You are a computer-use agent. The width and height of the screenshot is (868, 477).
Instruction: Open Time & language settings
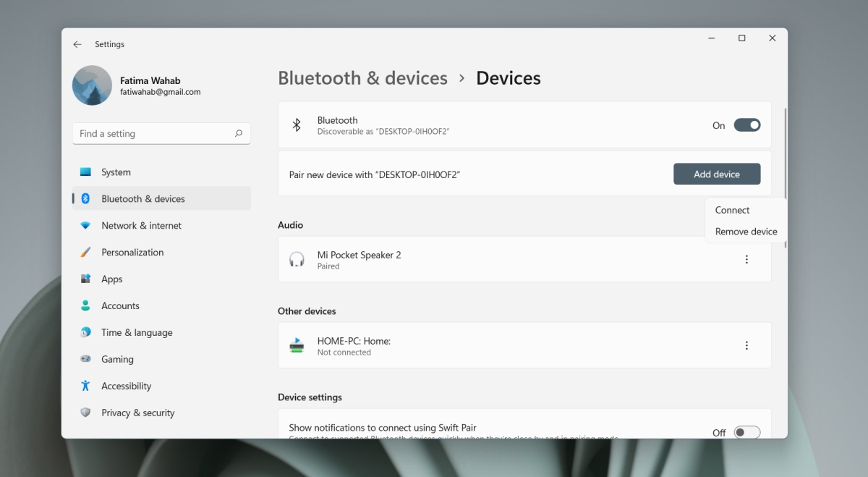point(161,332)
